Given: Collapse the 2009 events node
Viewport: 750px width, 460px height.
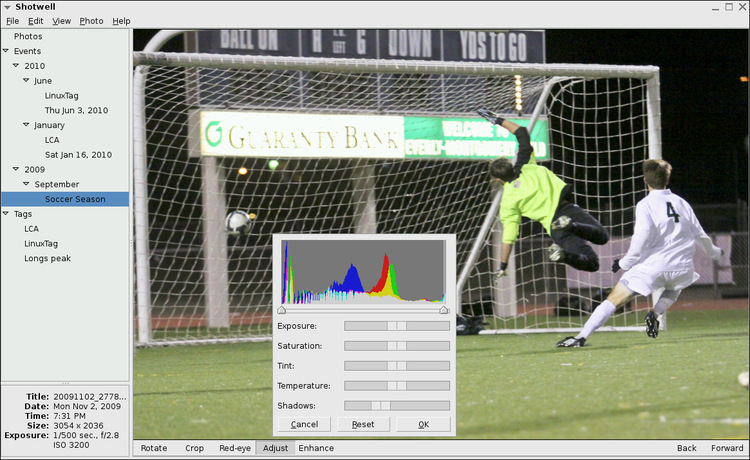Looking at the screenshot, I should coord(16,169).
